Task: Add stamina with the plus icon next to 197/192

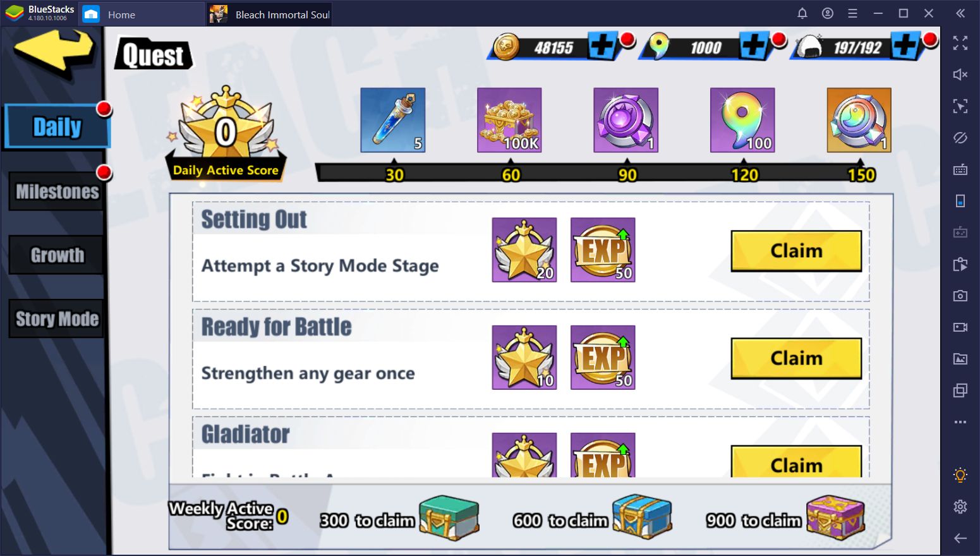Action: 905,45
